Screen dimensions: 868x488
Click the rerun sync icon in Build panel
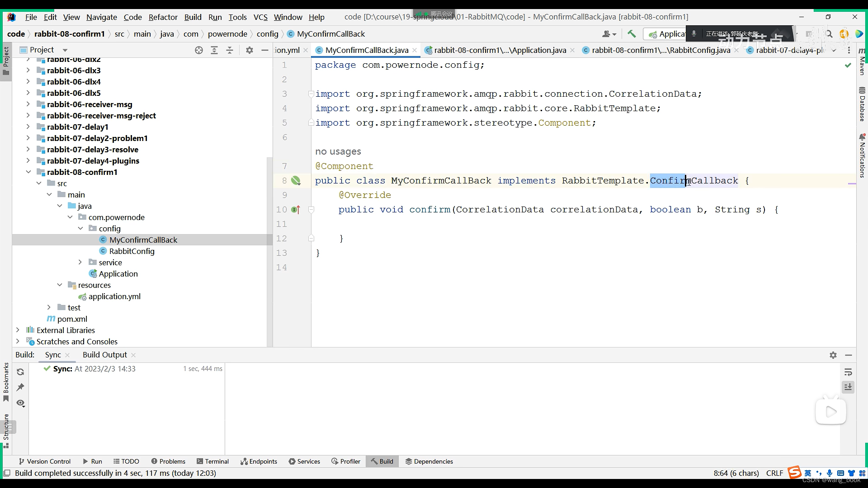coord(20,372)
